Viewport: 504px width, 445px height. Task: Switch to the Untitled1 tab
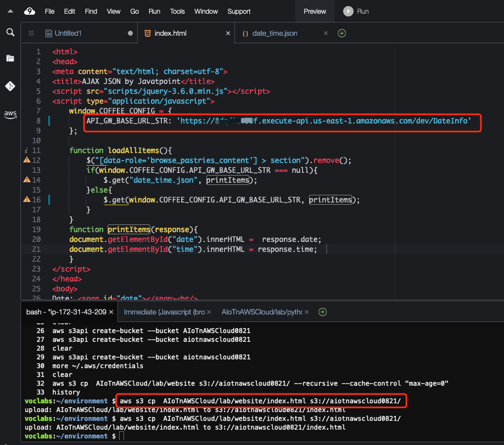(x=68, y=33)
